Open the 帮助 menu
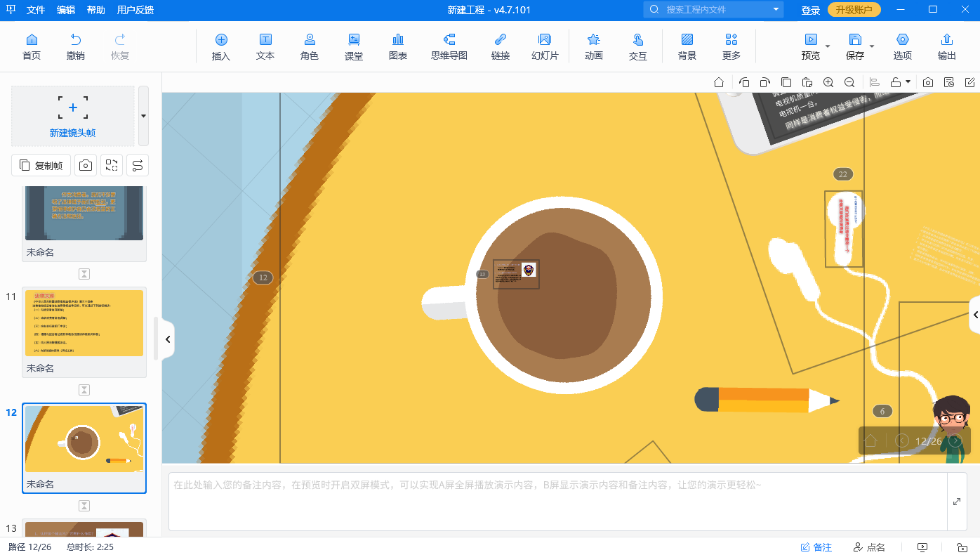Screen dimensions: 980x555 coord(96,10)
